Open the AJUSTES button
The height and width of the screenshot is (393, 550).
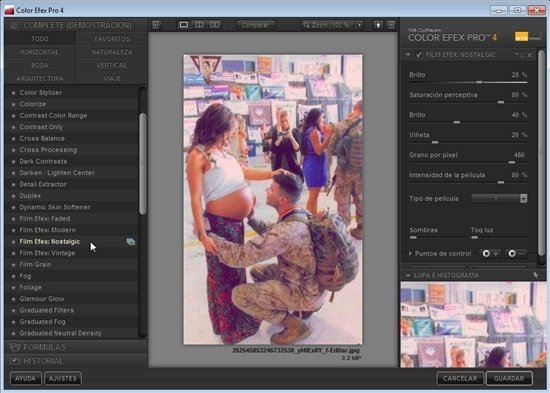point(63,378)
